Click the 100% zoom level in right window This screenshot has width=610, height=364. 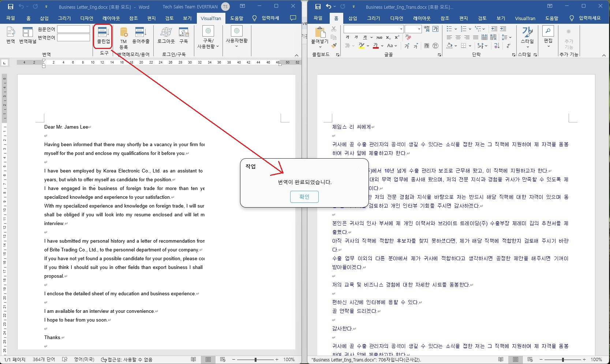[596, 360]
